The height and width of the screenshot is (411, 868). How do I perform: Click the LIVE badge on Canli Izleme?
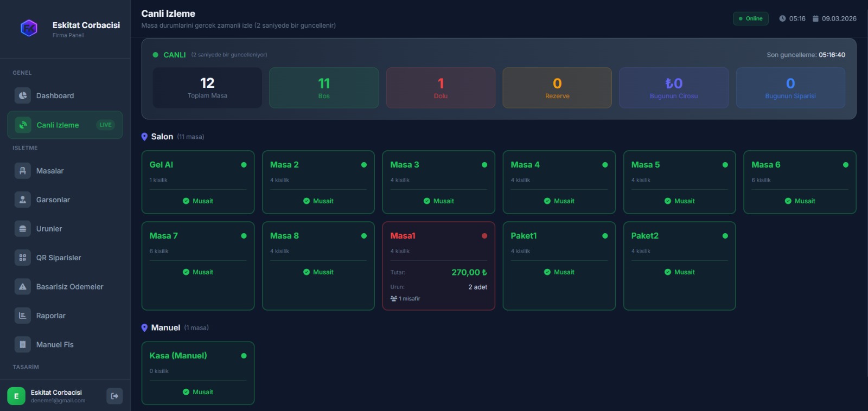coord(105,125)
